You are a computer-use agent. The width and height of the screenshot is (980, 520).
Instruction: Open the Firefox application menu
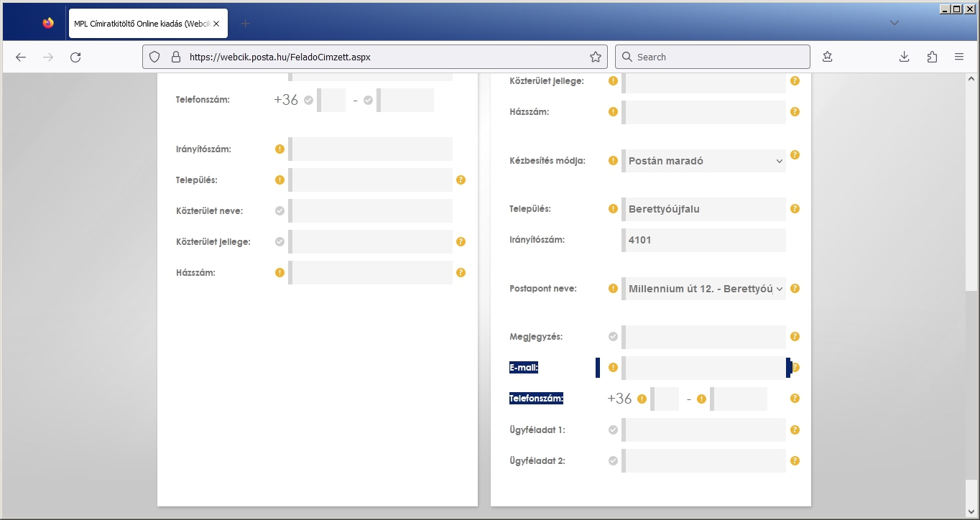pyautogui.click(x=959, y=57)
